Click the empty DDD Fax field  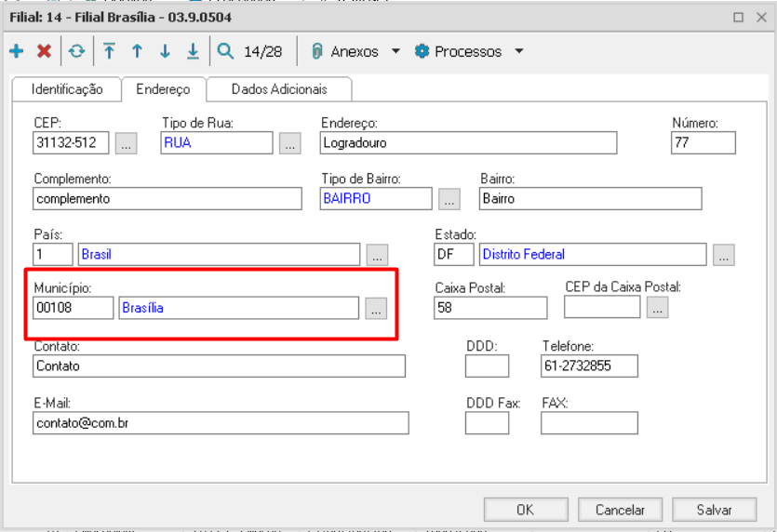tap(487, 423)
